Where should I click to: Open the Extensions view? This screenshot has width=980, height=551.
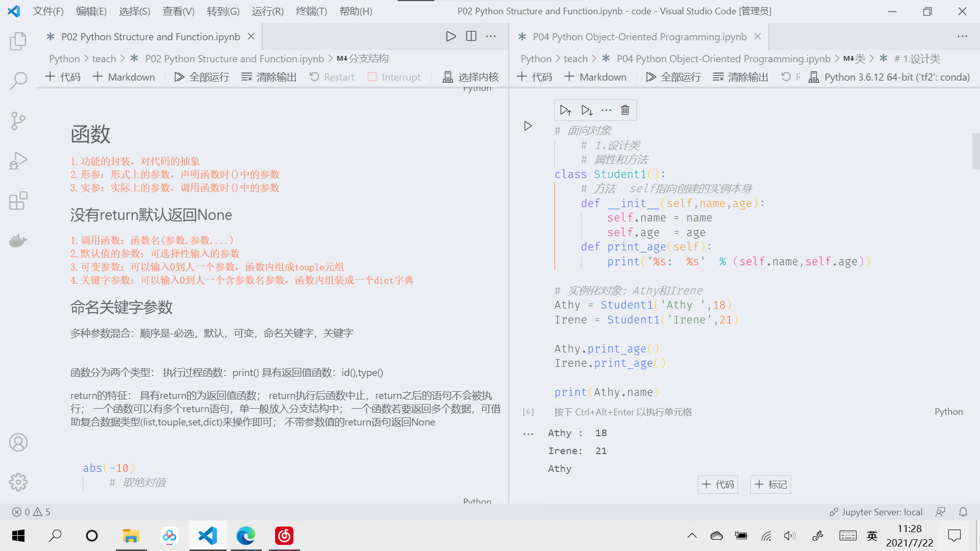(18, 201)
